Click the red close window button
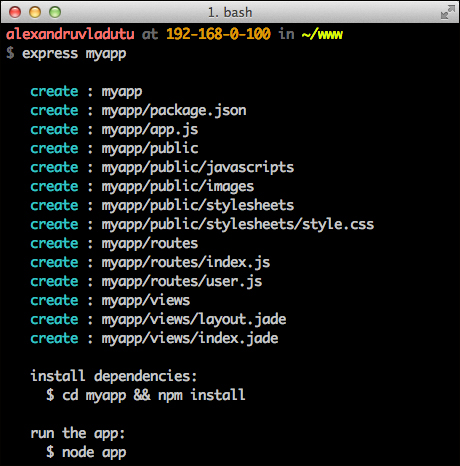460x466 pixels. coord(15,12)
